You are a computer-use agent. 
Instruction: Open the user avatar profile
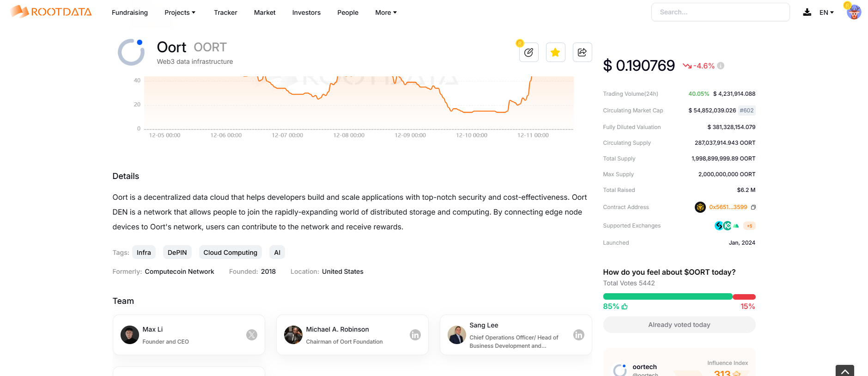pos(854,12)
